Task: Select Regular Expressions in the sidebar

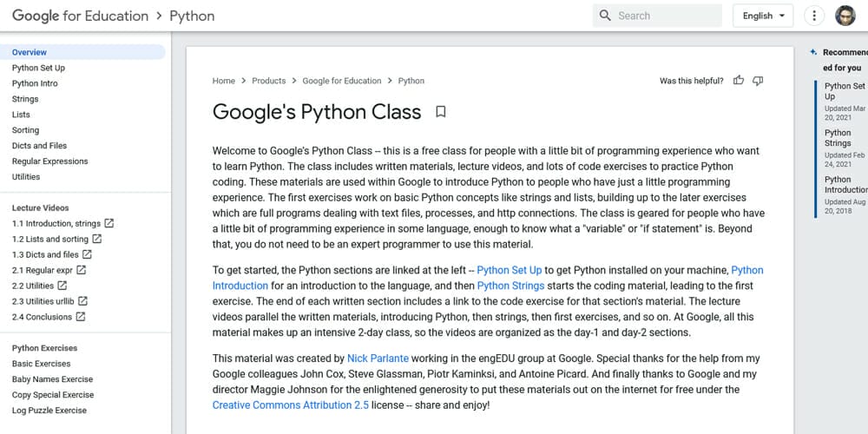Action: pos(49,161)
